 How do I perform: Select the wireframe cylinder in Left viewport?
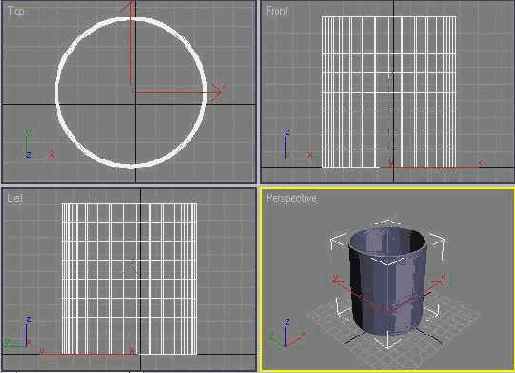click(x=129, y=279)
